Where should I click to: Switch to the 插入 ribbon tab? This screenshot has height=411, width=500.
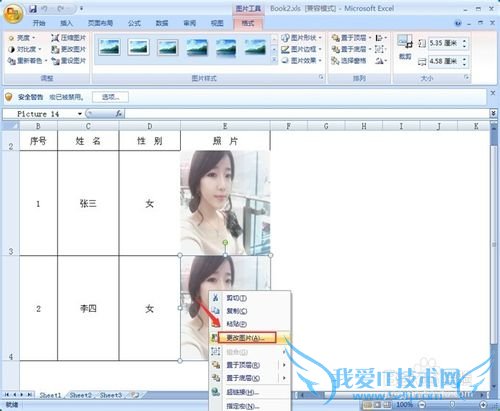[x=66, y=23]
